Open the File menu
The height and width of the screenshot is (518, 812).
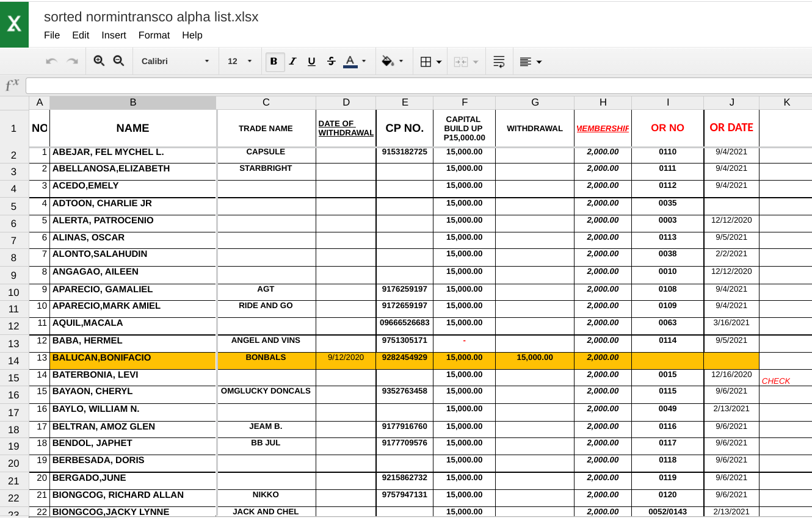click(x=52, y=35)
